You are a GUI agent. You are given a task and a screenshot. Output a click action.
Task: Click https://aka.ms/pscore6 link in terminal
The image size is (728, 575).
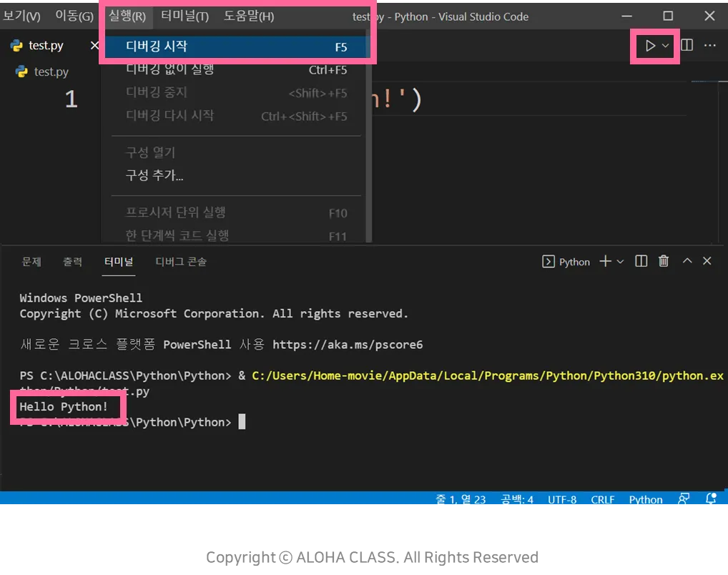(348, 345)
